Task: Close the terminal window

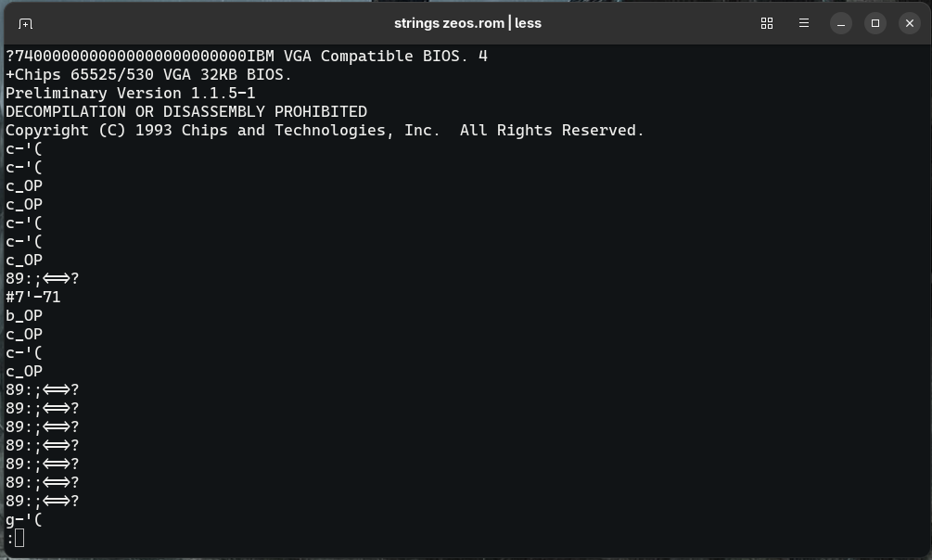Action: (x=910, y=23)
